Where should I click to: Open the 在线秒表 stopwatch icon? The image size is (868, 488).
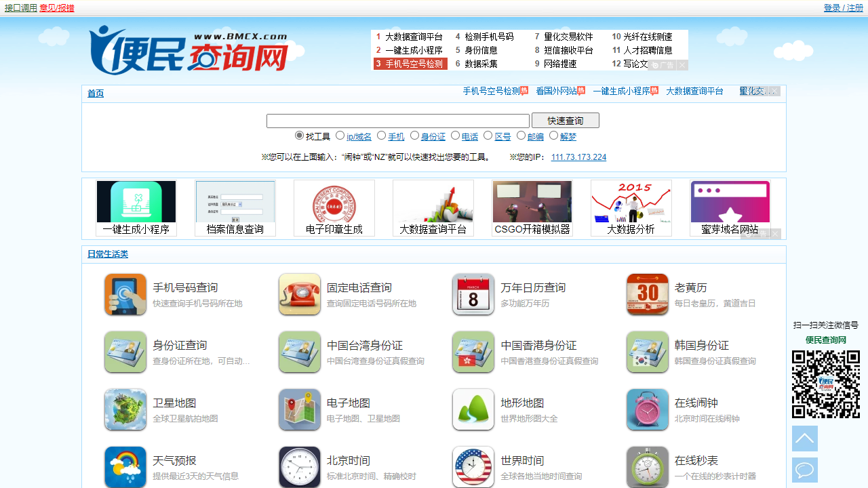(x=648, y=467)
